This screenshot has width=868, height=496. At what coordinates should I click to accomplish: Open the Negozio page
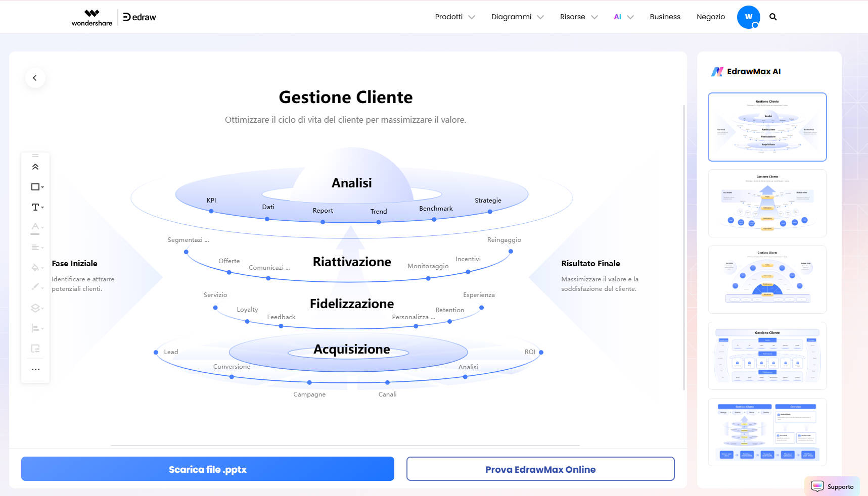tap(710, 17)
